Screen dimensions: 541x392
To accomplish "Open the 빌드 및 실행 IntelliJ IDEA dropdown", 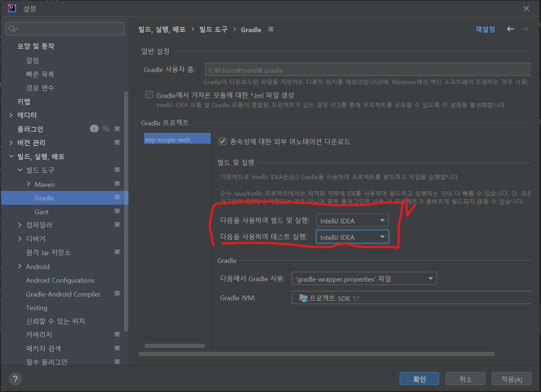I will point(352,220).
